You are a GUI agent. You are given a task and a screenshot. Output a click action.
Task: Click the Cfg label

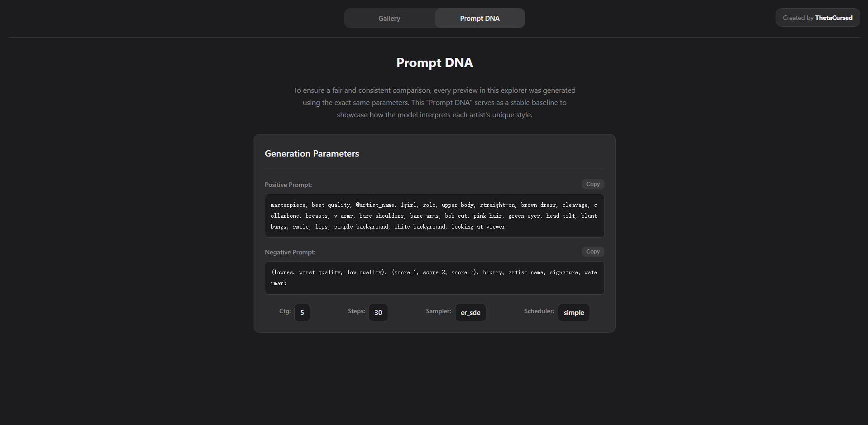285,311
